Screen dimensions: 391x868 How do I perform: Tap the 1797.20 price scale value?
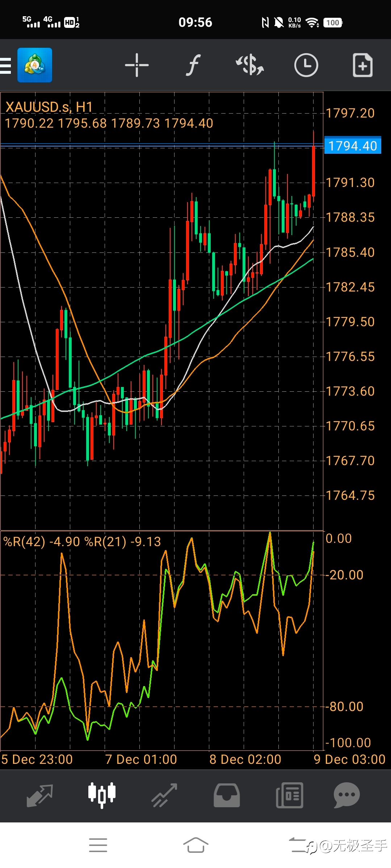[350, 113]
